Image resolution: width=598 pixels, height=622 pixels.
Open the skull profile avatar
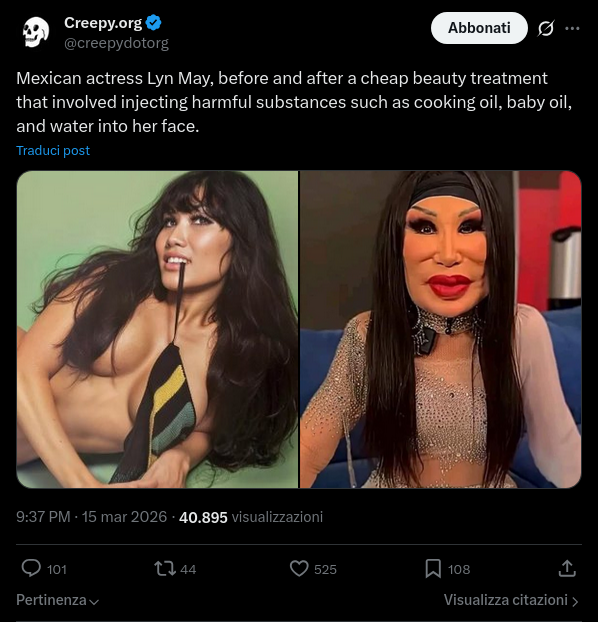pos(36,32)
